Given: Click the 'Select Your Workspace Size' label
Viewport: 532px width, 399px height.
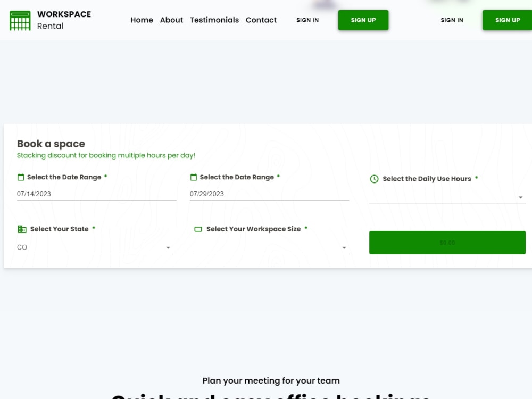Looking at the screenshot, I should coord(253,229).
